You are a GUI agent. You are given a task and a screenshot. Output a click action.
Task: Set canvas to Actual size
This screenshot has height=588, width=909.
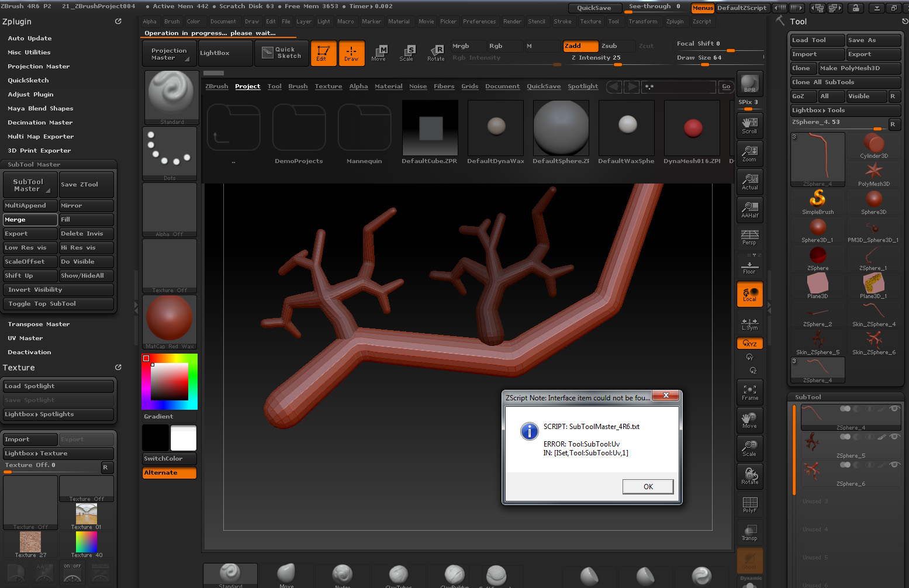pos(749,181)
